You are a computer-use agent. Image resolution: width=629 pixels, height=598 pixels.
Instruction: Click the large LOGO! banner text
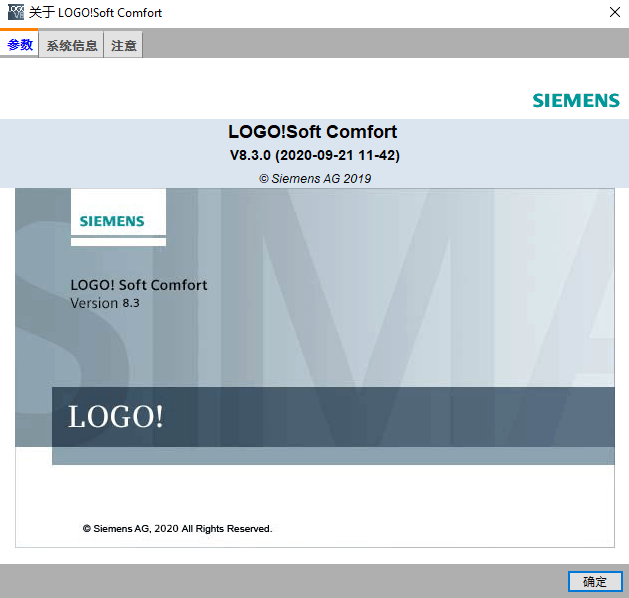pyautogui.click(x=116, y=416)
